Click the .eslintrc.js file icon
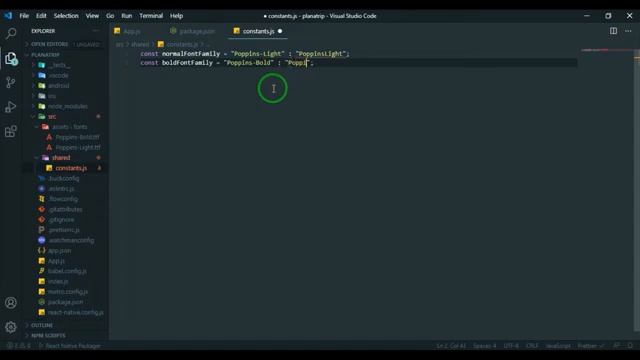This screenshot has width=640, height=360. (42, 189)
